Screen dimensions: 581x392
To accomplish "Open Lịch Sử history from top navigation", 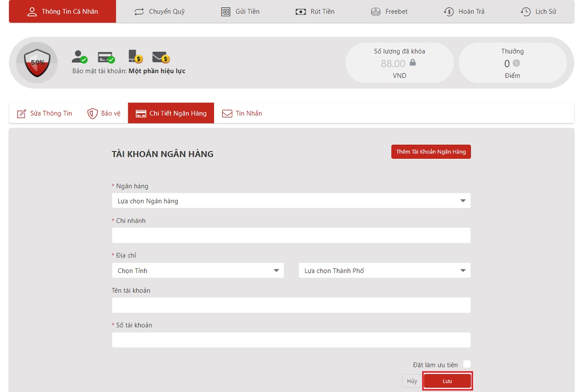I will (x=538, y=12).
